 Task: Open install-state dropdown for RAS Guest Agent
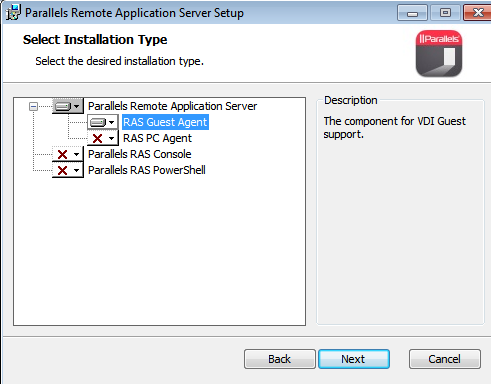pyautogui.click(x=103, y=122)
